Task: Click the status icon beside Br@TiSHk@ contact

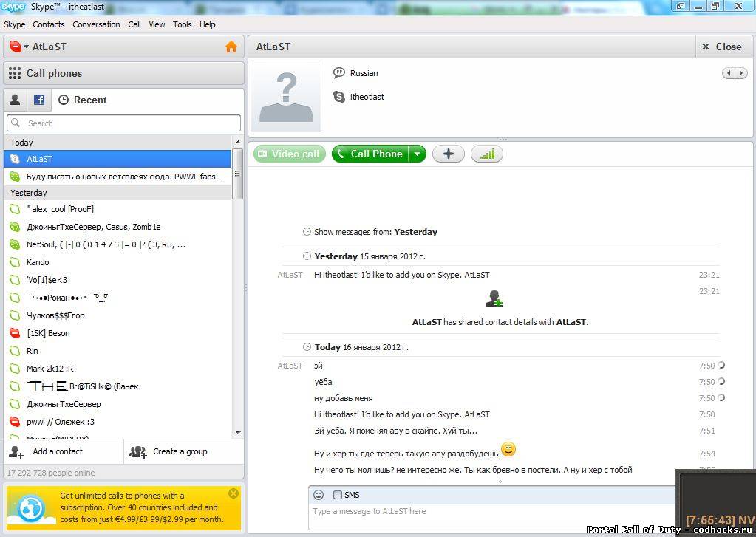Action: (15, 386)
